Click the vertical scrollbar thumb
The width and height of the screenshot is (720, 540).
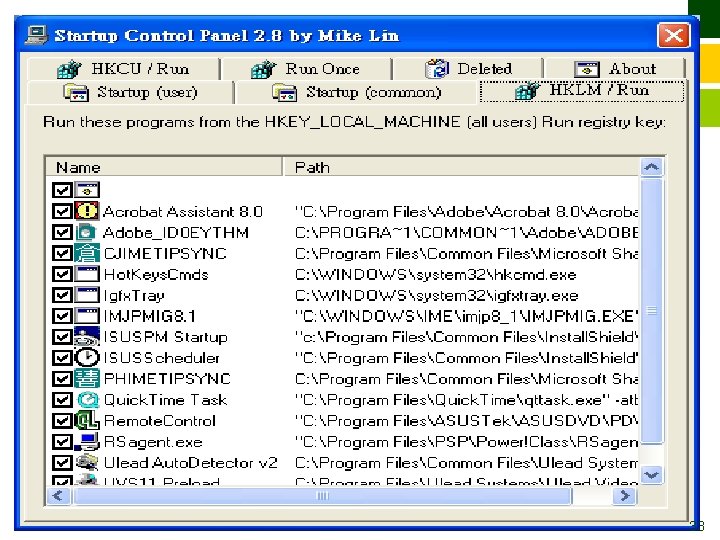651,311
